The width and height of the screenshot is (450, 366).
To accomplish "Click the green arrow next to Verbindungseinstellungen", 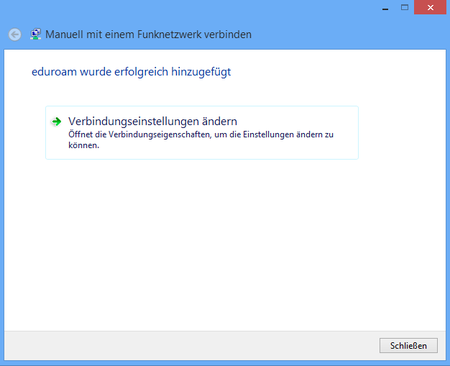I will pos(56,122).
